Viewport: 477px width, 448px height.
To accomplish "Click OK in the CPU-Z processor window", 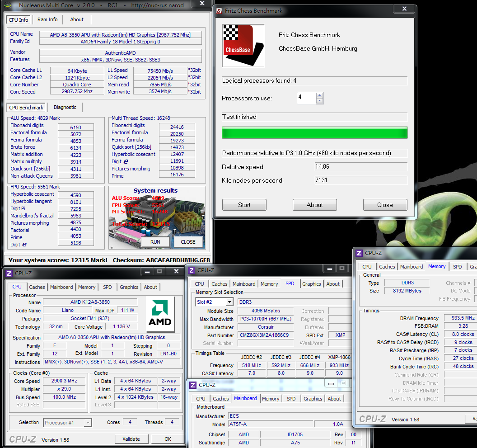I will point(168,439).
